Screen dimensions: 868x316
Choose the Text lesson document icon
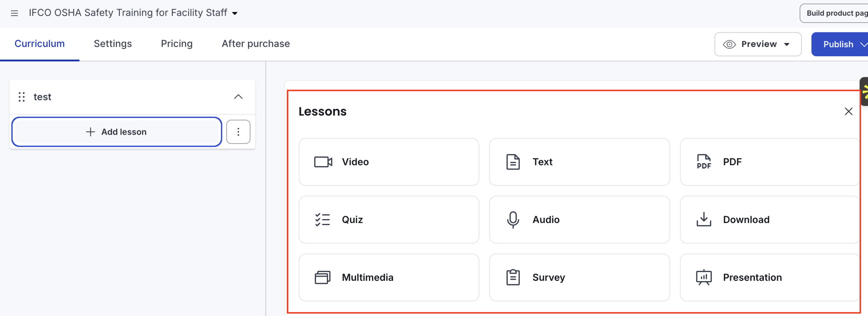513,162
